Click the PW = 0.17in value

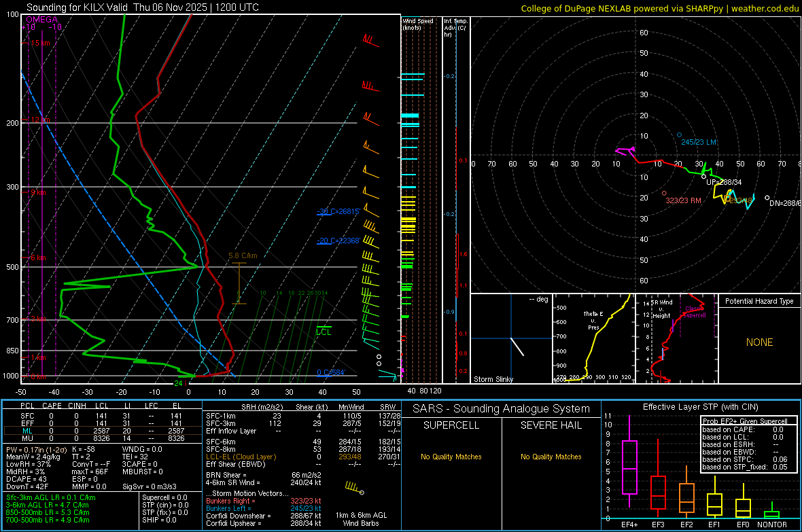[37, 449]
